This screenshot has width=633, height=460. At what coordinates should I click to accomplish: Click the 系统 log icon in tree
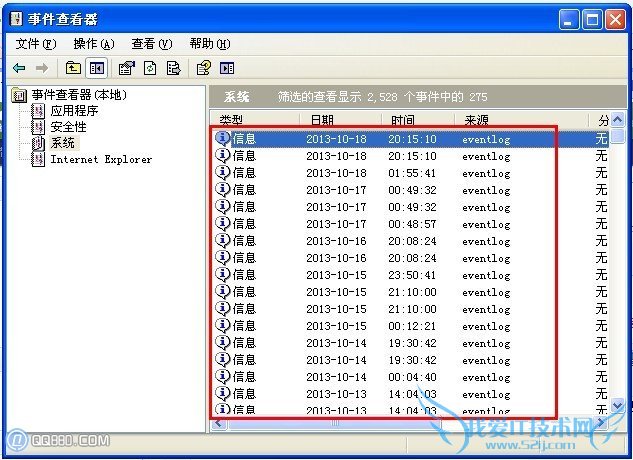click(38, 143)
